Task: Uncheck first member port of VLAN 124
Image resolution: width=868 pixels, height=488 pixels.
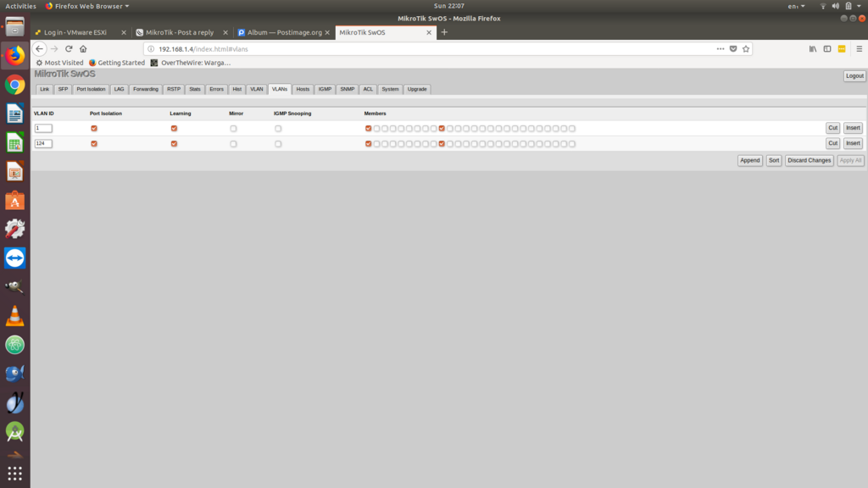Action: (369, 144)
